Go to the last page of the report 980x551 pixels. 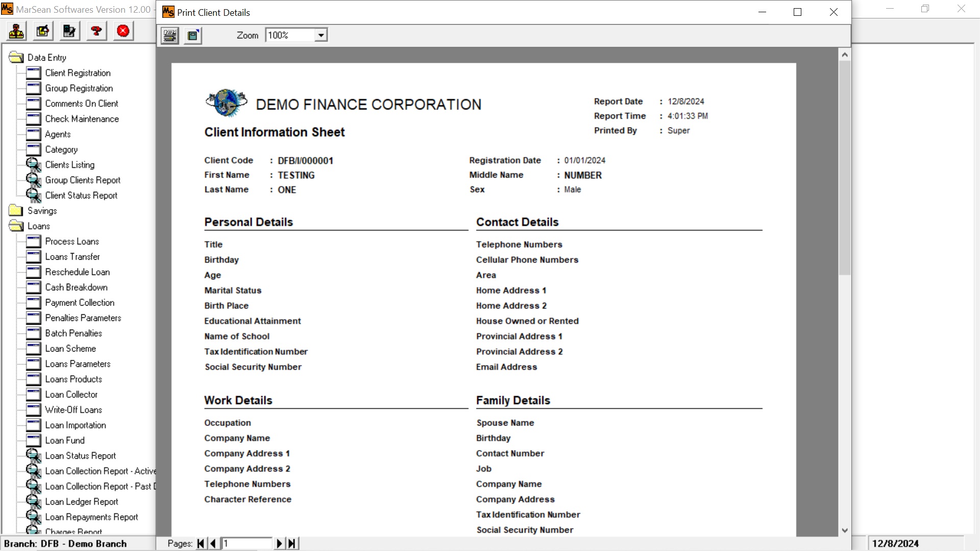(x=291, y=543)
